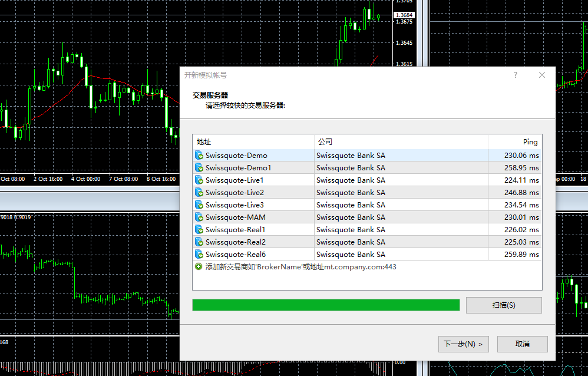The width and height of the screenshot is (588, 376).
Task: Click Swissquote Bank SA in Swissquote-MAM row
Action: point(351,217)
